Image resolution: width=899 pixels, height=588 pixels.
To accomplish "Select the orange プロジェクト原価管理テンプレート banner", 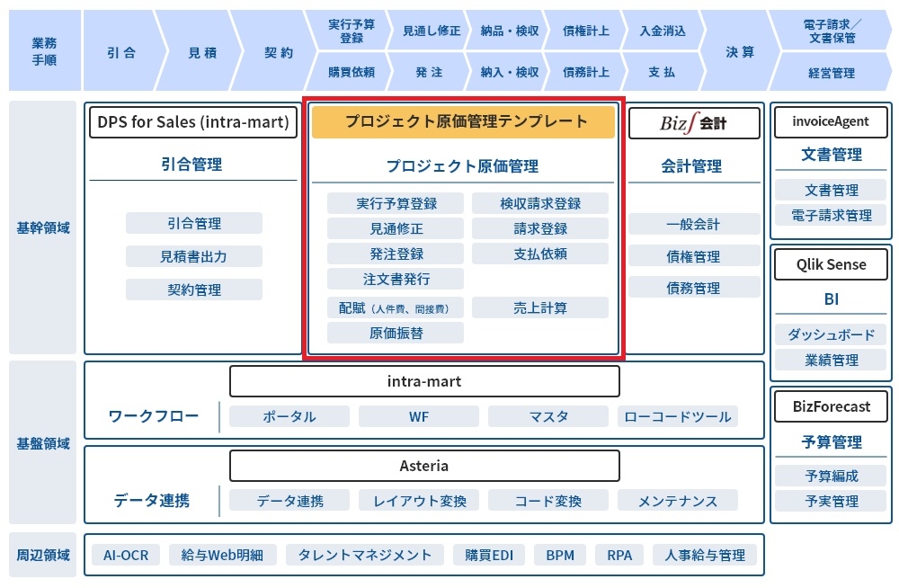I will [x=464, y=122].
